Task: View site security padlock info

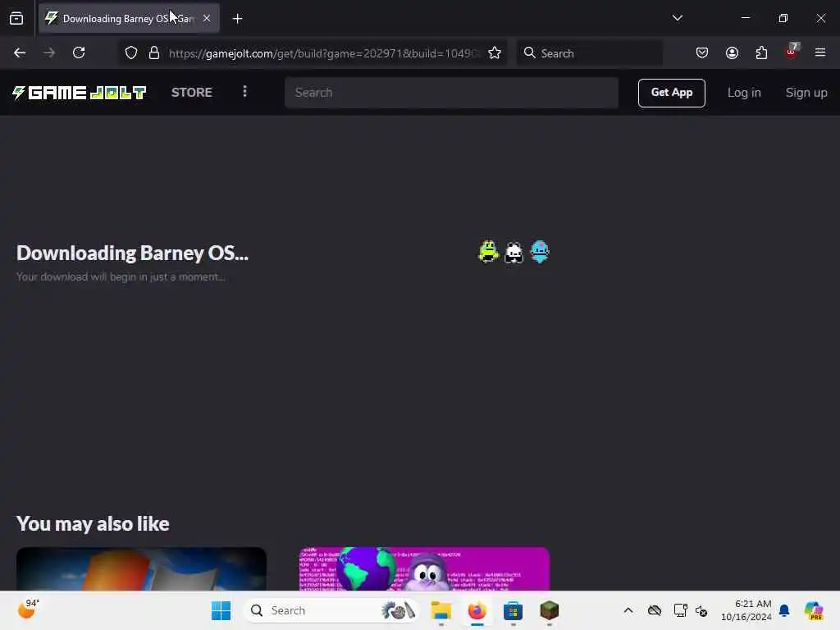Action: click(x=154, y=53)
